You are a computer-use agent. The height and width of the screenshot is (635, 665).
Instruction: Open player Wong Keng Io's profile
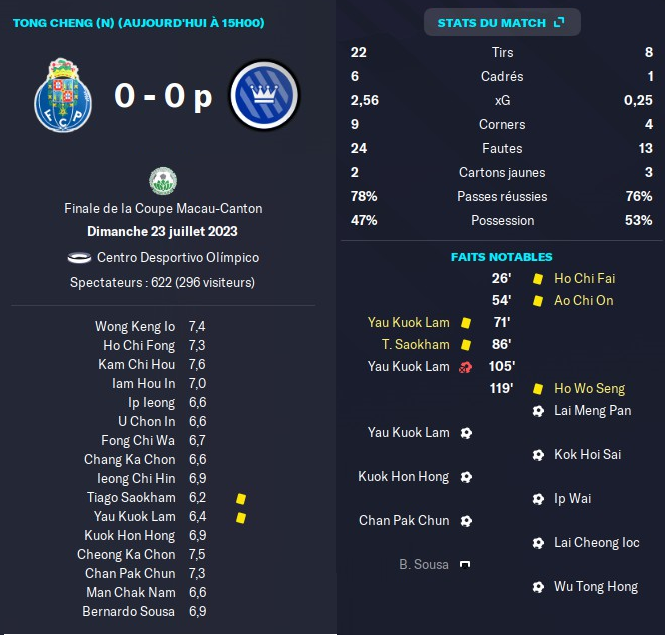point(135,327)
